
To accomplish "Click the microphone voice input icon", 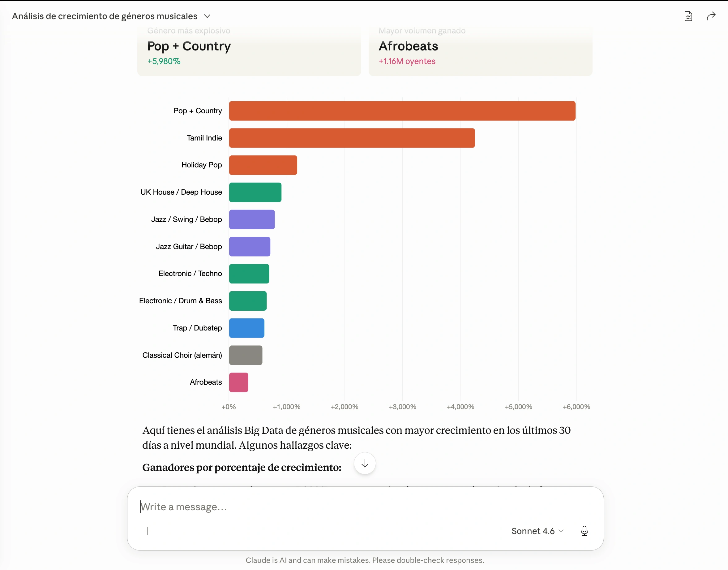I will point(584,531).
